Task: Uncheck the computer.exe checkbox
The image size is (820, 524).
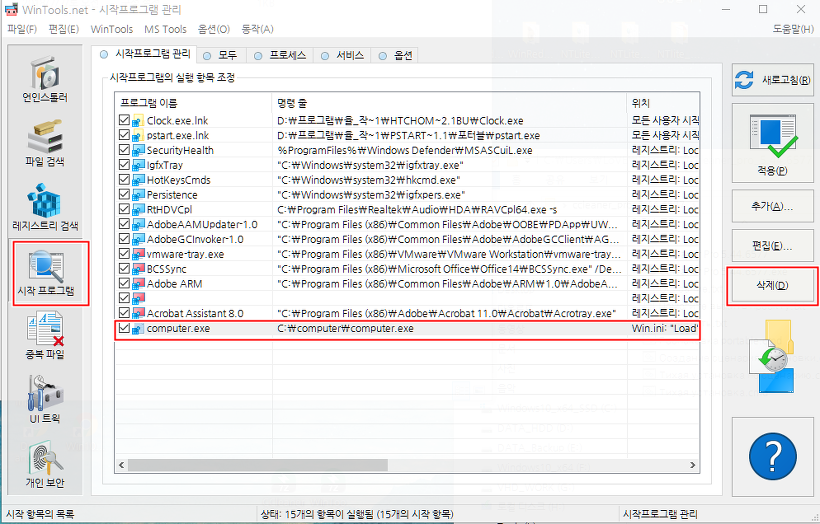Action: pos(124,328)
